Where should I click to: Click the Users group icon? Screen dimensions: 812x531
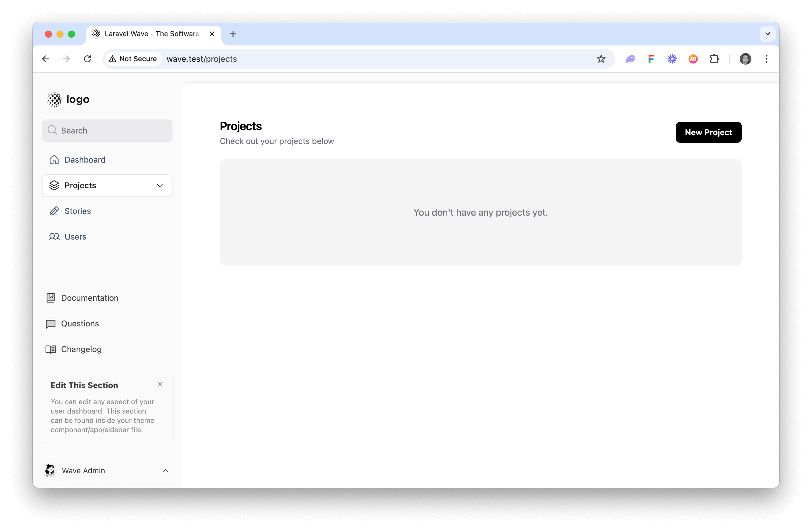[x=54, y=236]
